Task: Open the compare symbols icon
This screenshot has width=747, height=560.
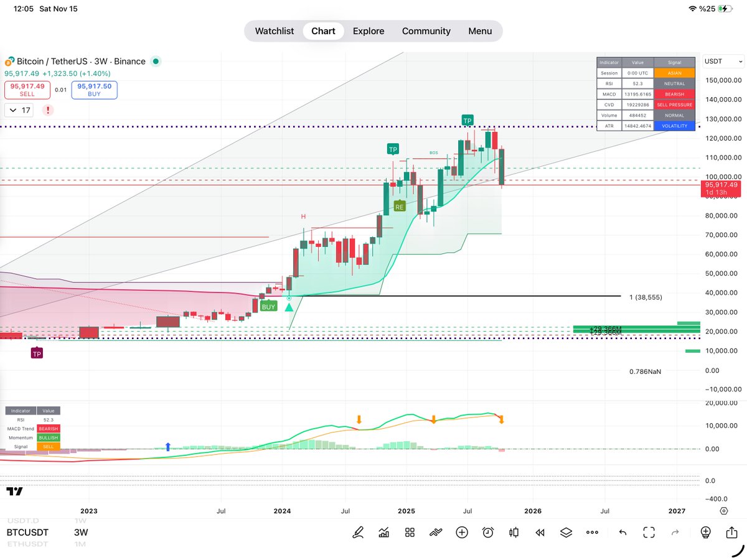Action: click(435, 532)
